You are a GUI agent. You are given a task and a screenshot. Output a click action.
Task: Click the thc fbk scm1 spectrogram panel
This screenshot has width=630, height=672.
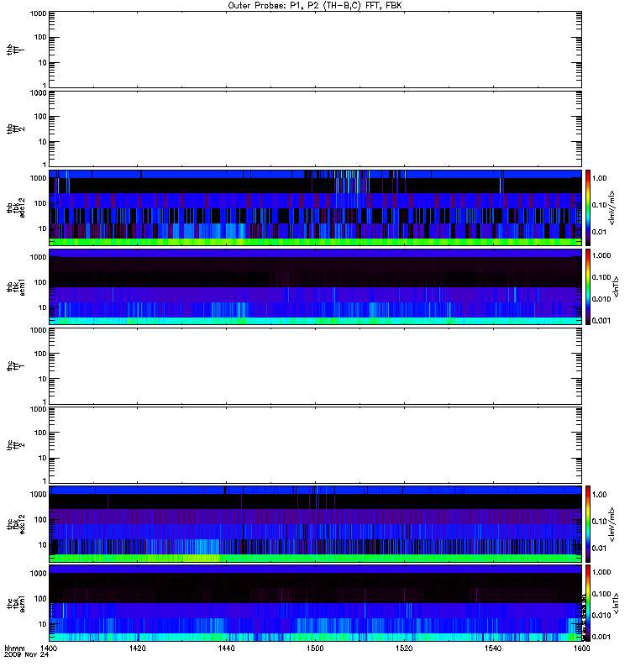315,603
